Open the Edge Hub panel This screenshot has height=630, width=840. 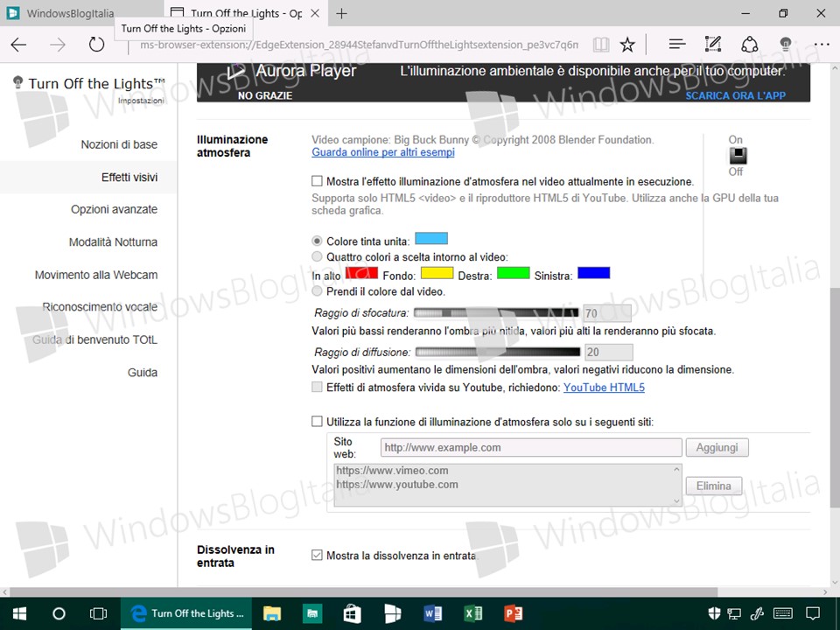(x=677, y=45)
